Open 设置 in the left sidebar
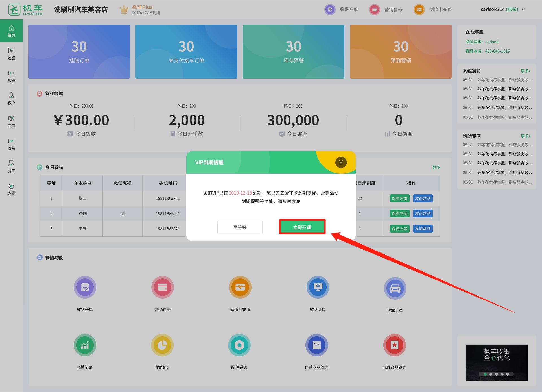 click(x=11, y=189)
